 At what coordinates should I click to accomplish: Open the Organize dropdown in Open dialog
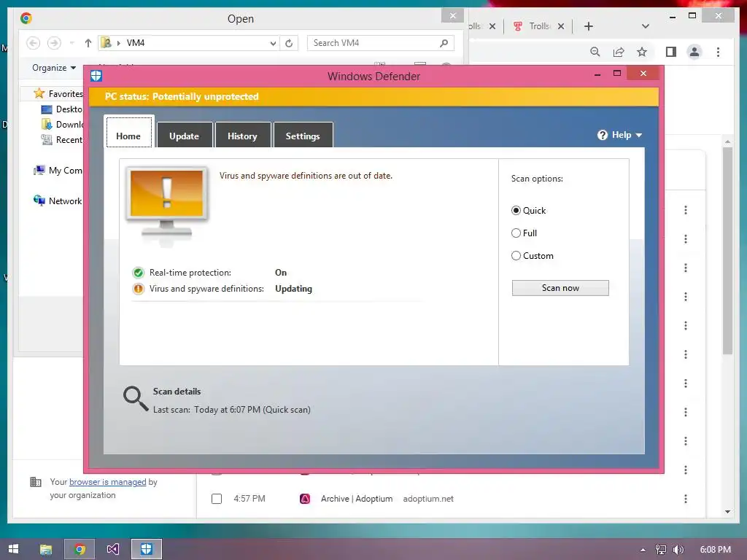54,68
